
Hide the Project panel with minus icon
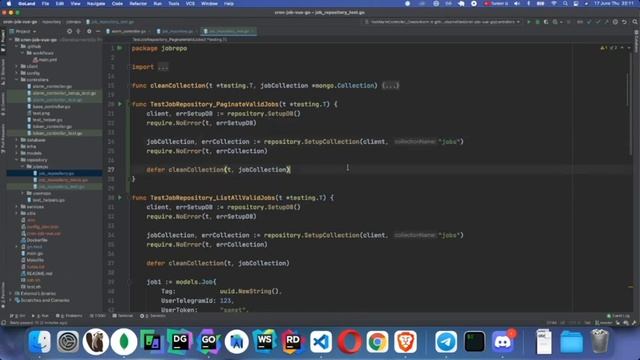point(98,31)
